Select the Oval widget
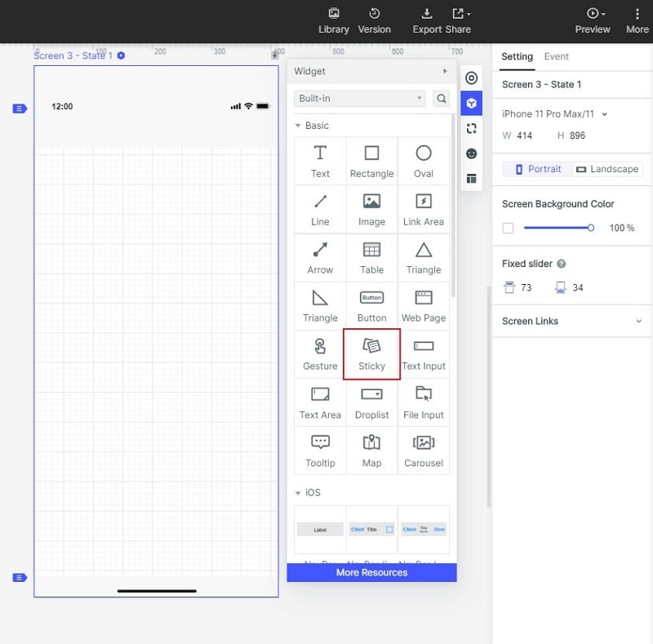The image size is (653, 644). click(x=424, y=162)
